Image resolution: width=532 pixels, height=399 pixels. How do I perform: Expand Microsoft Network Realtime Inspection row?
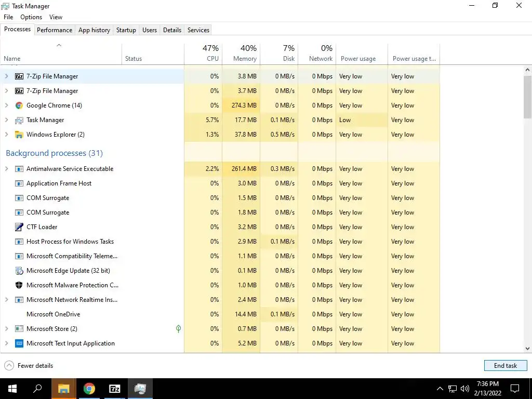6,300
